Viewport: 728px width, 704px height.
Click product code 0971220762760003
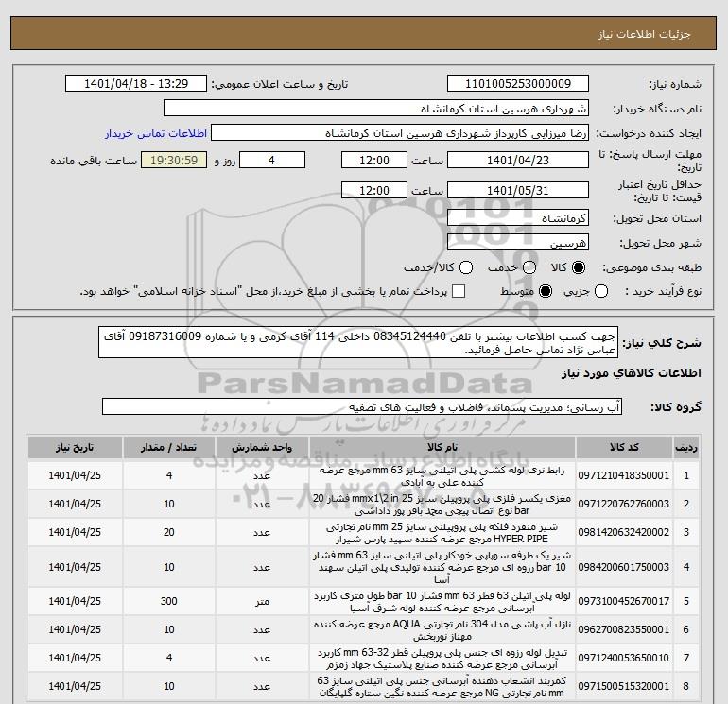click(624, 504)
